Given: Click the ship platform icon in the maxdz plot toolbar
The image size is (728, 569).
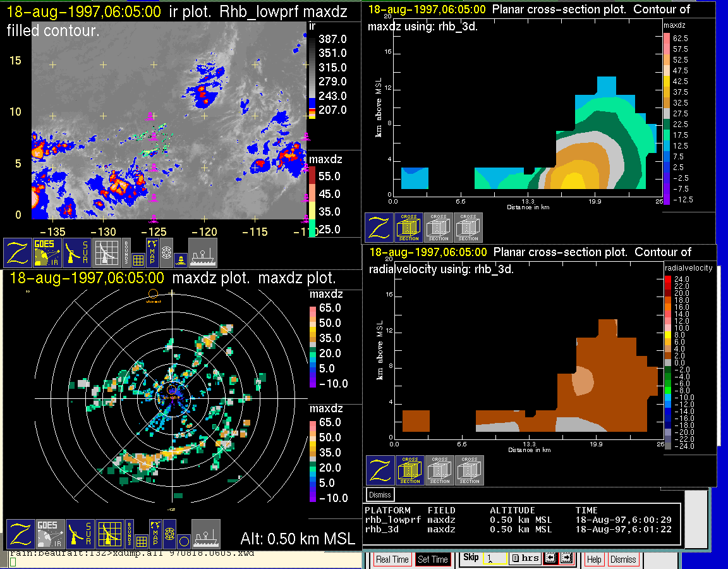Looking at the screenshot, I should point(205,534).
